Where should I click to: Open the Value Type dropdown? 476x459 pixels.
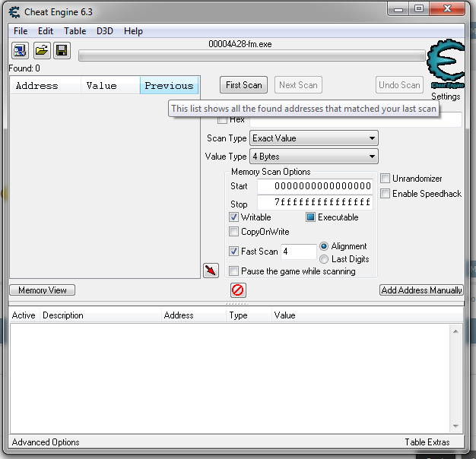pyautogui.click(x=314, y=157)
